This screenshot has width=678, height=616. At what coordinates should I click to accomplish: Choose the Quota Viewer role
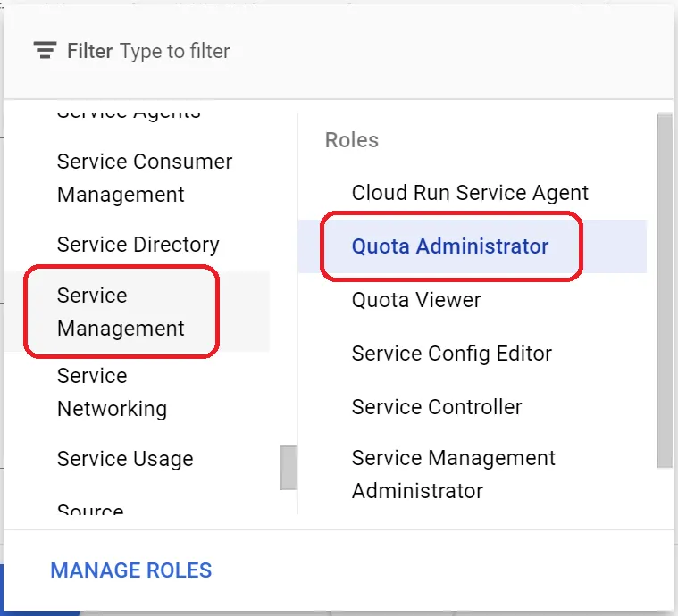[416, 300]
